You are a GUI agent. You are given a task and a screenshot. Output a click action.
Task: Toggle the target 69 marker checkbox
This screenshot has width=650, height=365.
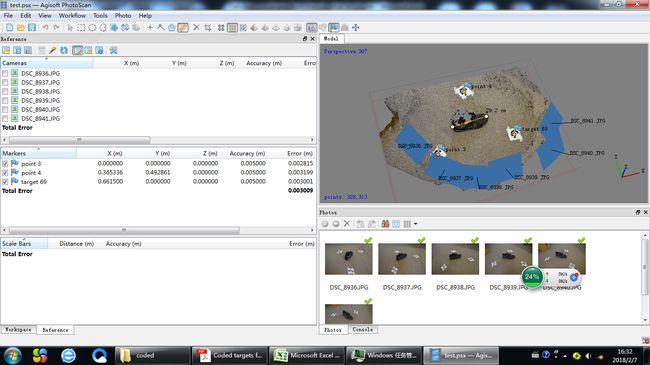pyautogui.click(x=5, y=182)
